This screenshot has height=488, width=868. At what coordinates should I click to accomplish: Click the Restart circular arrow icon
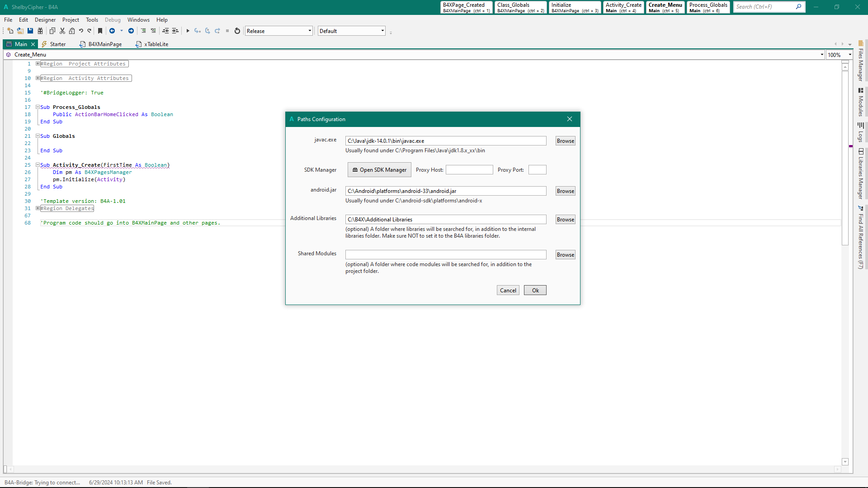click(237, 31)
